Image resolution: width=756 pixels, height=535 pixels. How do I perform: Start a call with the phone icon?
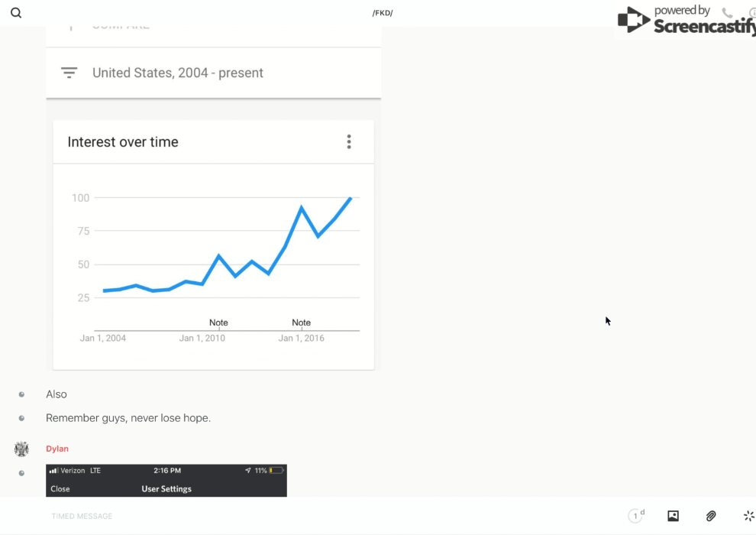click(727, 13)
